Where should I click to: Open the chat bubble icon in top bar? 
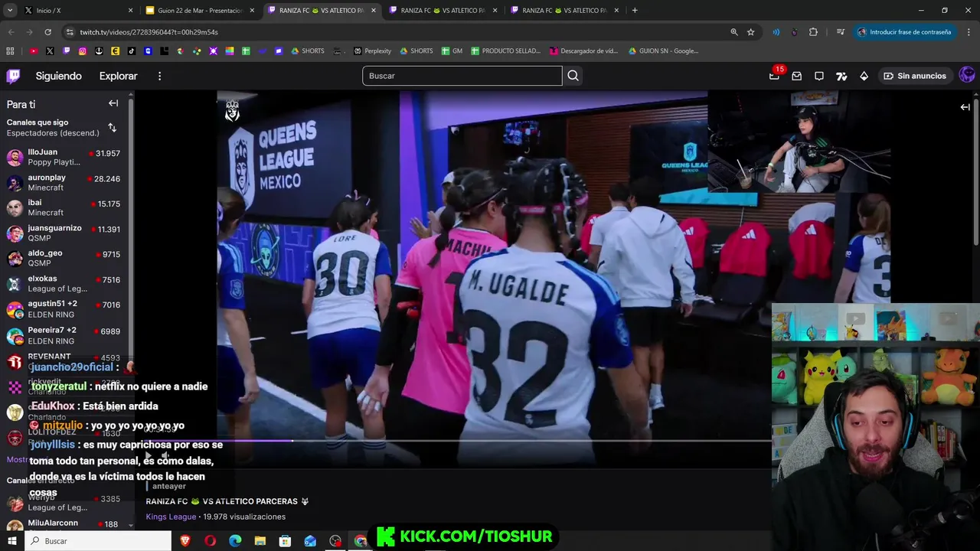click(819, 76)
